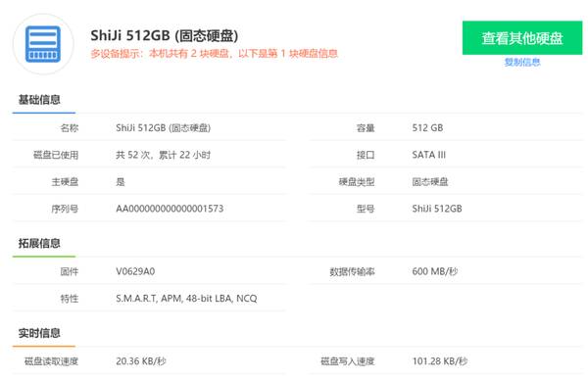Click the green 查看其他硬盘 button
Screen dimensions: 588x380
pyautogui.click(x=522, y=38)
